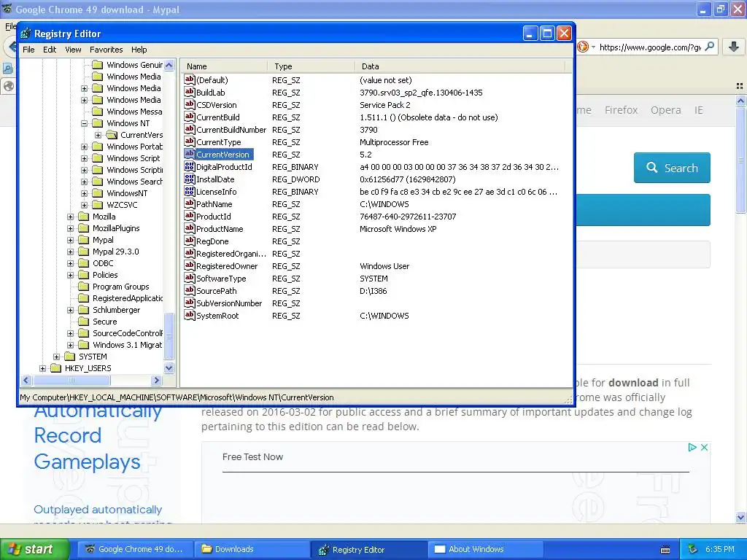Click the Name column header

point(223,66)
